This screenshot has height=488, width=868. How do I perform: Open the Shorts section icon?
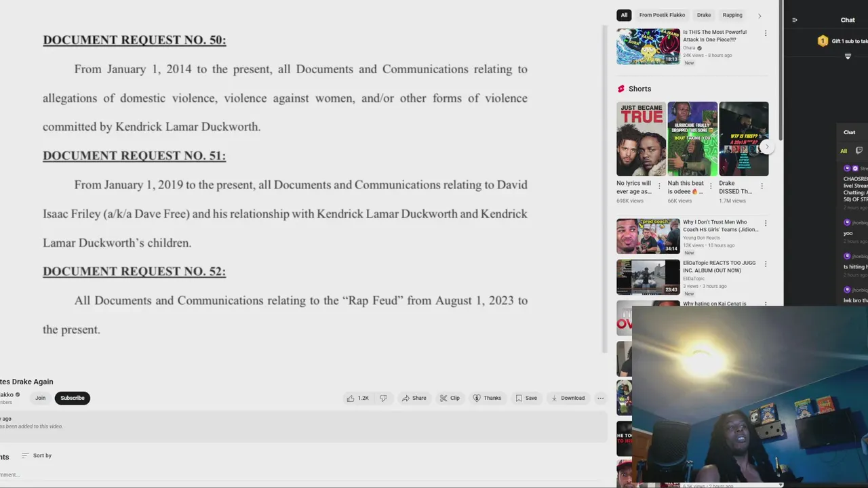click(x=620, y=89)
